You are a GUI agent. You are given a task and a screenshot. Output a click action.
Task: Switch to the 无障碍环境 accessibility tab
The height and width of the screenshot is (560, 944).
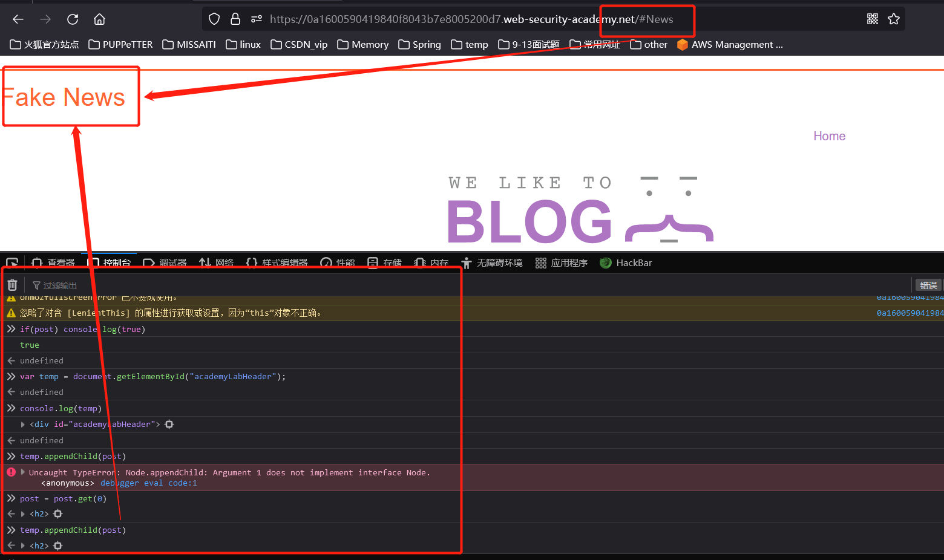click(492, 263)
